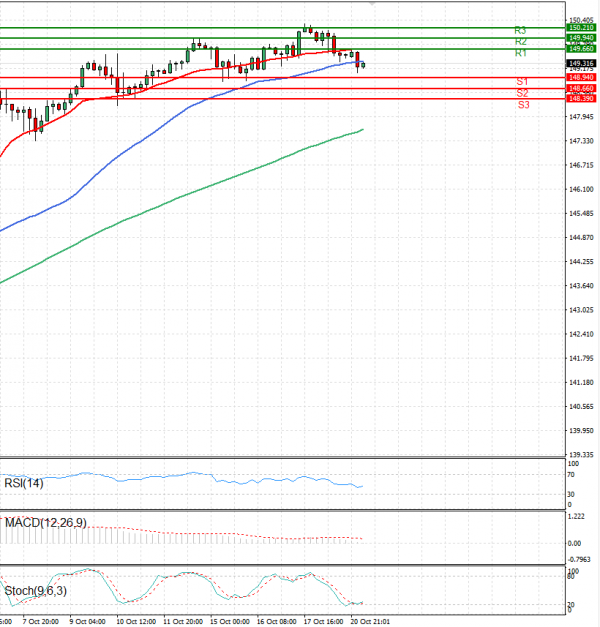Screen dimensions: 600x627
Task: Click the 146.100 price axis value
Action: tap(581, 189)
